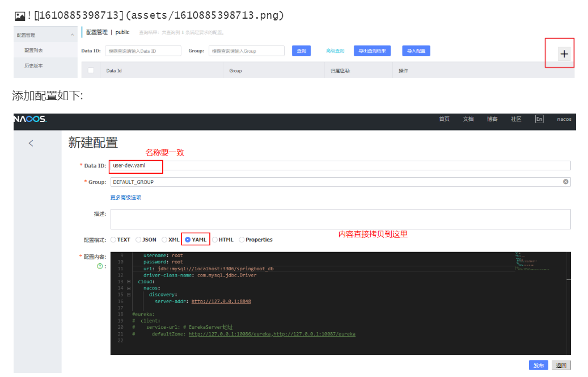The height and width of the screenshot is (377, 588).
Task: Select the Properties format radio button
Action: pos(242,240)
